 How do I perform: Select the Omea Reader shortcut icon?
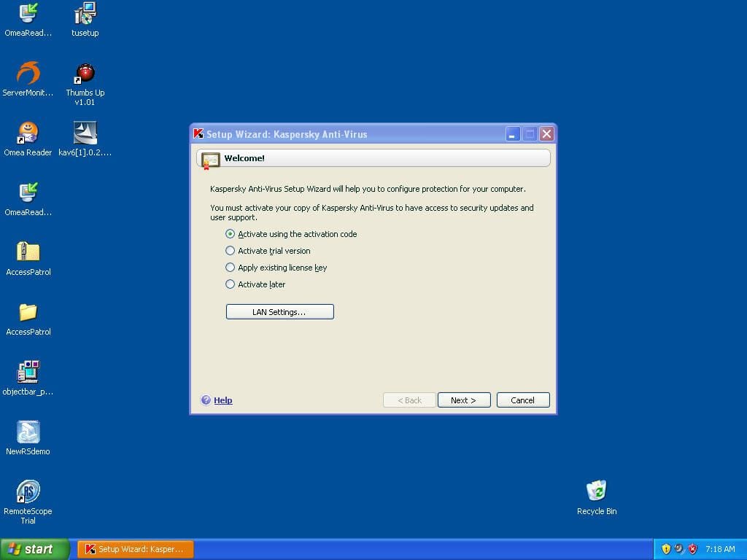(x=28, y=133)
